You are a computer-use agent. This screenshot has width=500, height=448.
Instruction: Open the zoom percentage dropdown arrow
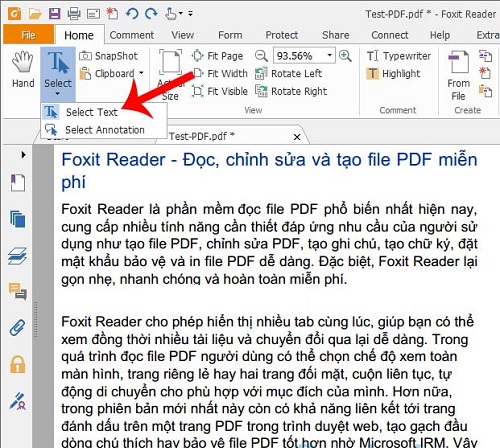[x=330, y=55]
